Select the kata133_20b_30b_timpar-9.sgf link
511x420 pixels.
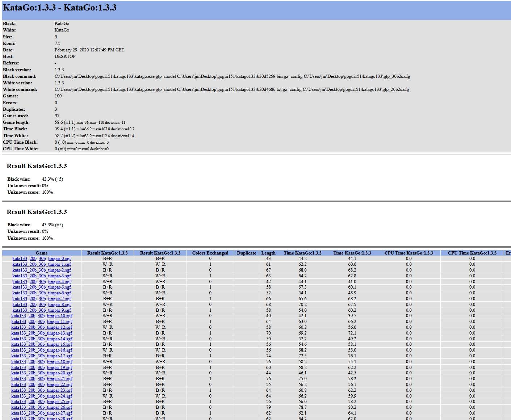click(x=42, y=310)
